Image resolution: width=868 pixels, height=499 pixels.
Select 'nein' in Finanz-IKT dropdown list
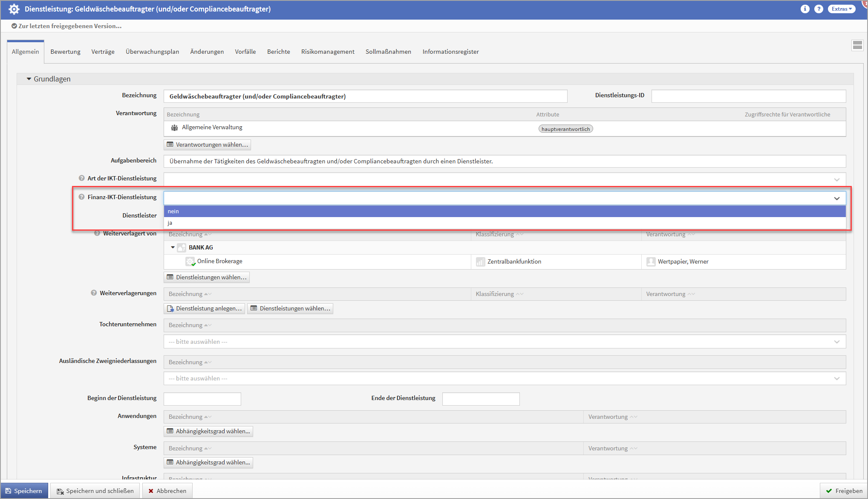pos(173,212)
